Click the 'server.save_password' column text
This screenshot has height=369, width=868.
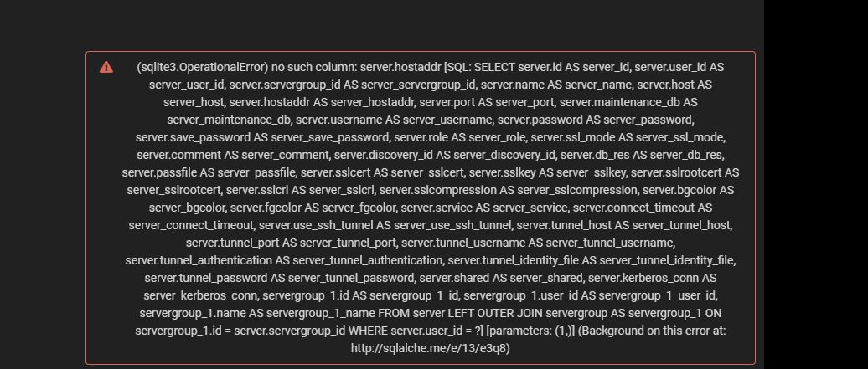(194, 137)
